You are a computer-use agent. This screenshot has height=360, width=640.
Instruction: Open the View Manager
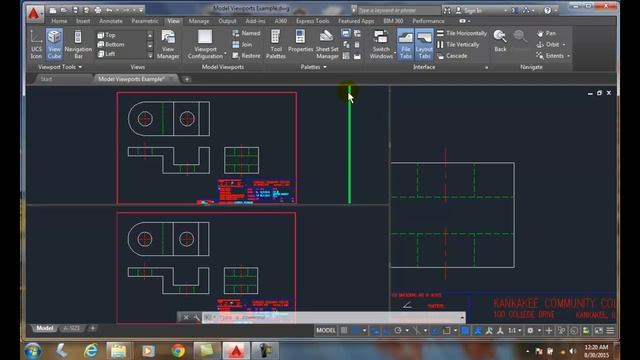click(x=168, y=44)
